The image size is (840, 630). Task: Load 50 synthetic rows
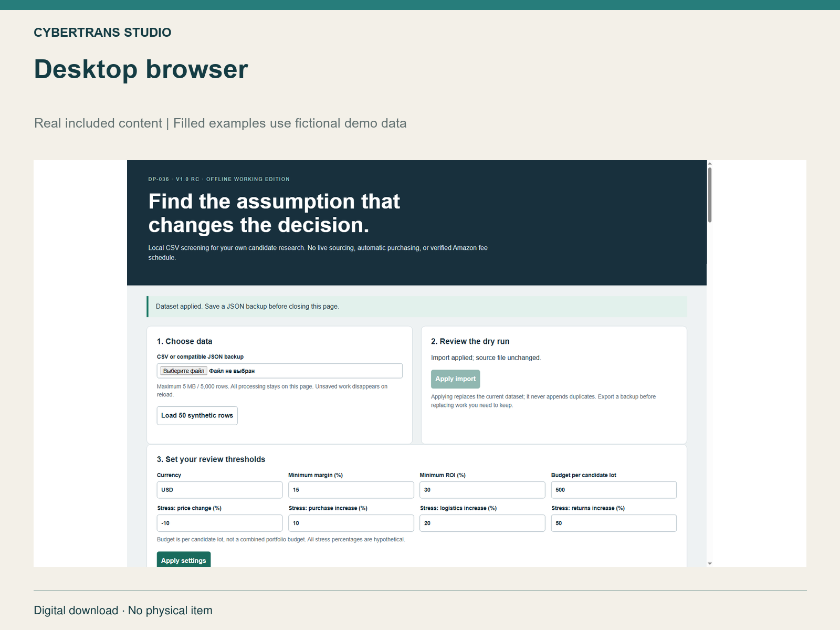click(197, 415)
